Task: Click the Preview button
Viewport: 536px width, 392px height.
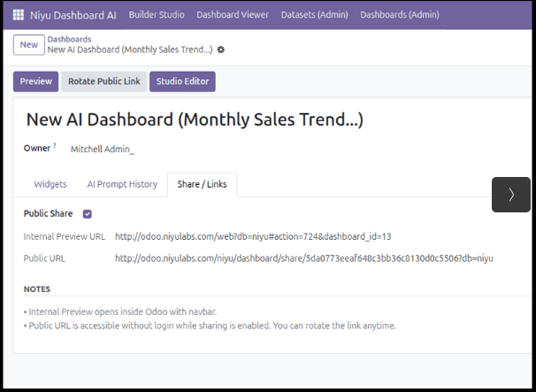Action: (35, 81)
